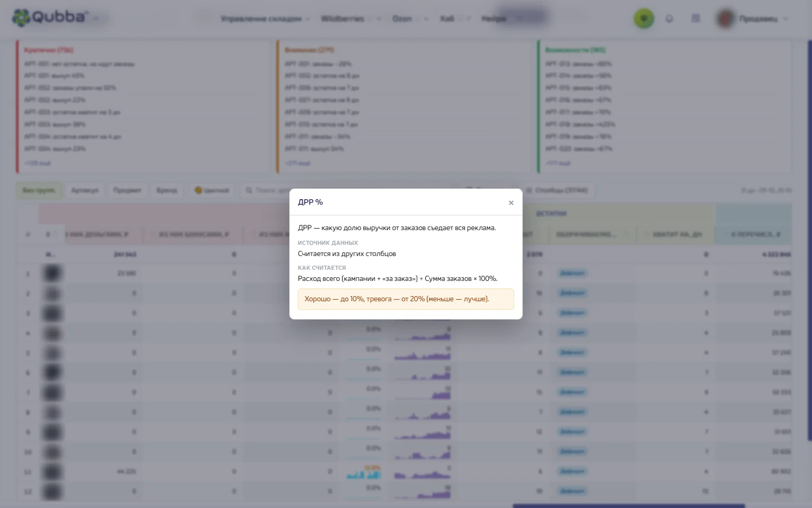Screen dimensions: 812x508
Task: Select the Без групп. grouping button
Action: (39, 190)
